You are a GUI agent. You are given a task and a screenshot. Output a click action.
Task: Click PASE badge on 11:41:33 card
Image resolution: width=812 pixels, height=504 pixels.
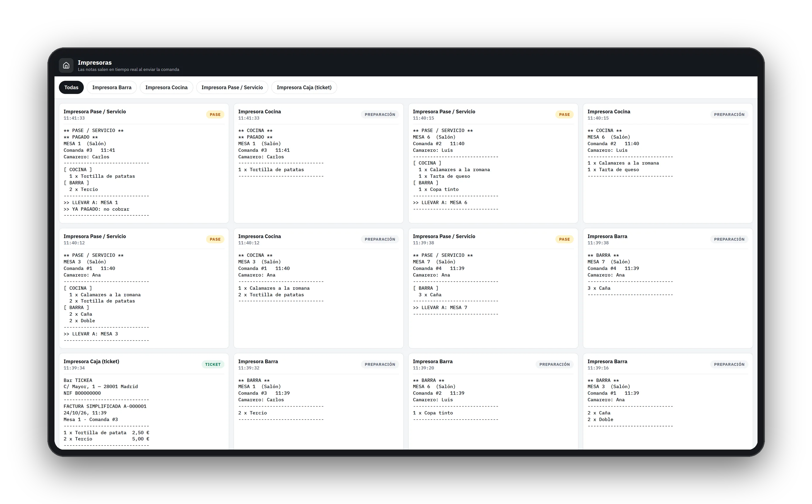(215, 114)
